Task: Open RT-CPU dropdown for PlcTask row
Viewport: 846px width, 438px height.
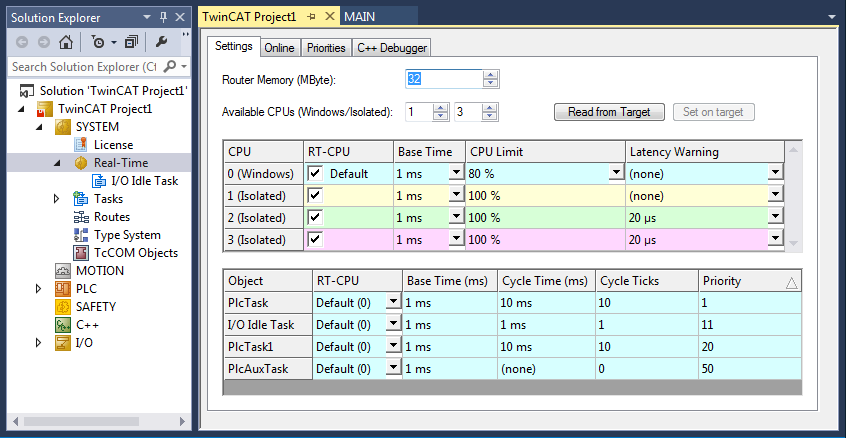Action: tap(394, 302)
